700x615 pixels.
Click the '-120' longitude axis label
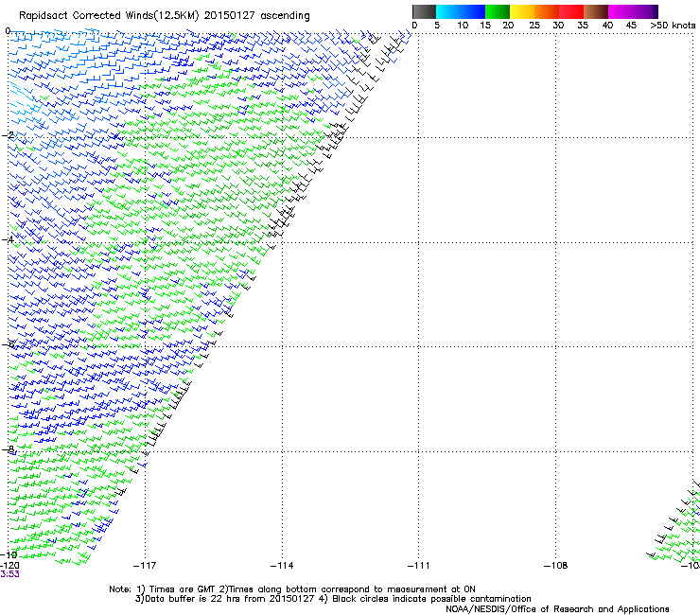9,566
